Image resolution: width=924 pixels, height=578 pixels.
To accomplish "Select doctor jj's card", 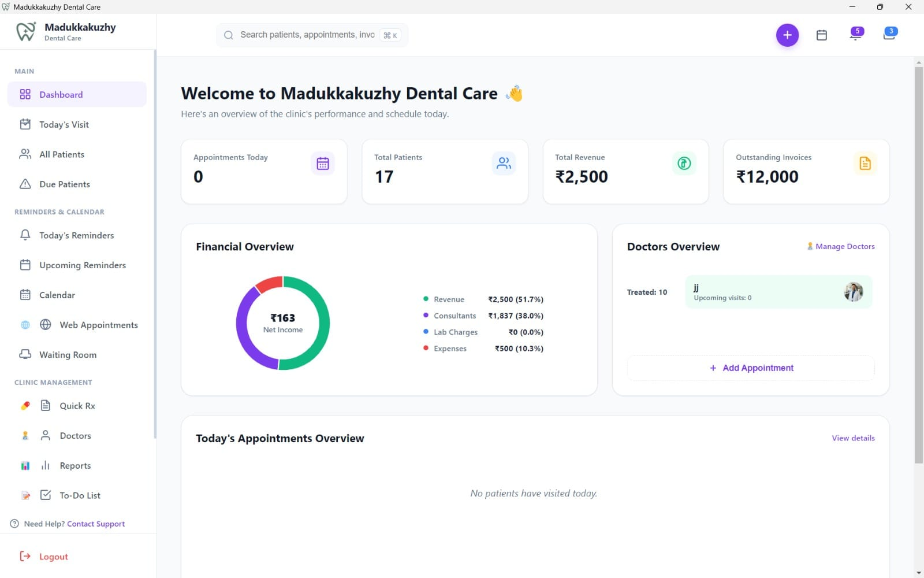I will (x=778, y=292).
